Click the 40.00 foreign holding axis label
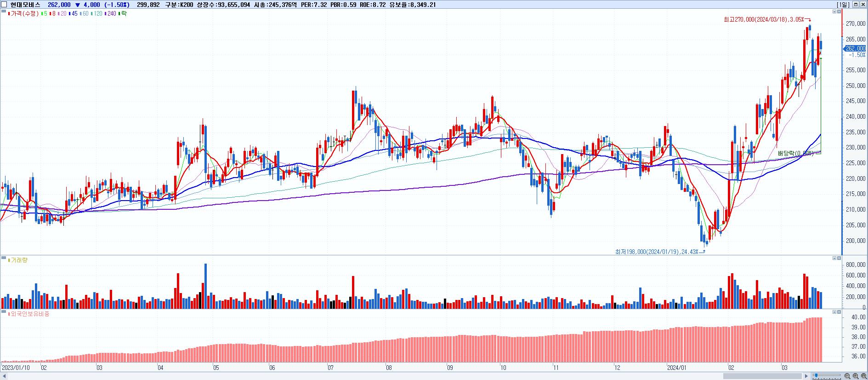Image resolution: width=868 pixels, height=380 pixels. tap(858, 317)
